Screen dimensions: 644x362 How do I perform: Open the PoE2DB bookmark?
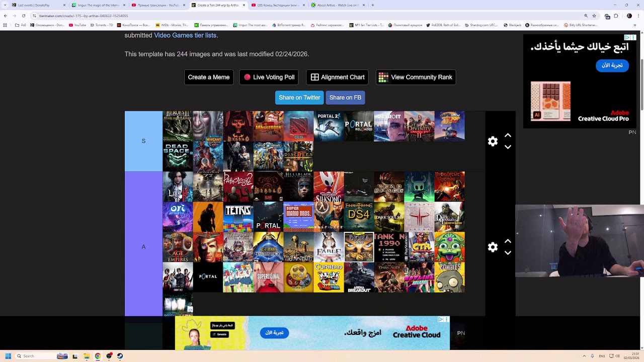[x=443, y=25]
